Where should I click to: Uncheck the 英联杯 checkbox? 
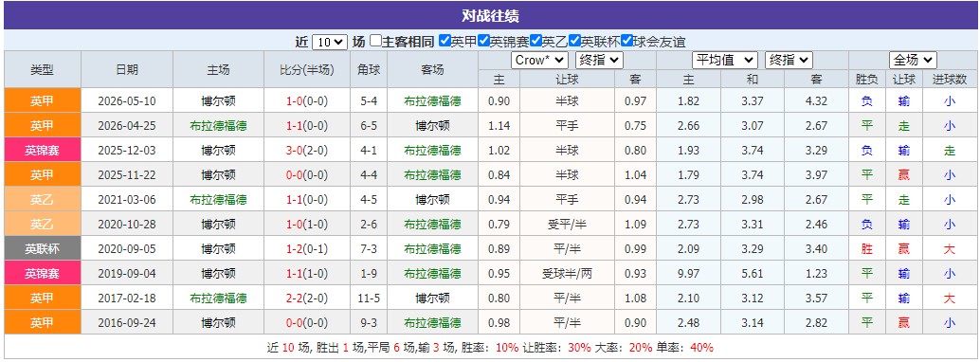pyautogui.click(x=574, y=42)
